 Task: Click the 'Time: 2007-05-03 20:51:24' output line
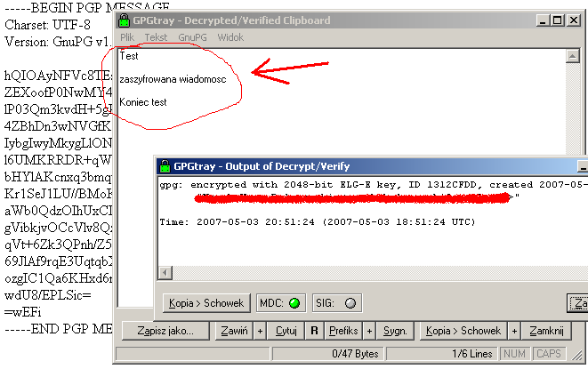tap(318, 222)
